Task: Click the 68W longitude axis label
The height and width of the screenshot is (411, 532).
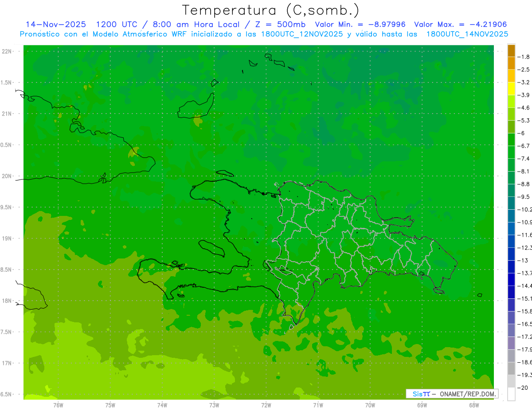Action: [x=474, y=405]
